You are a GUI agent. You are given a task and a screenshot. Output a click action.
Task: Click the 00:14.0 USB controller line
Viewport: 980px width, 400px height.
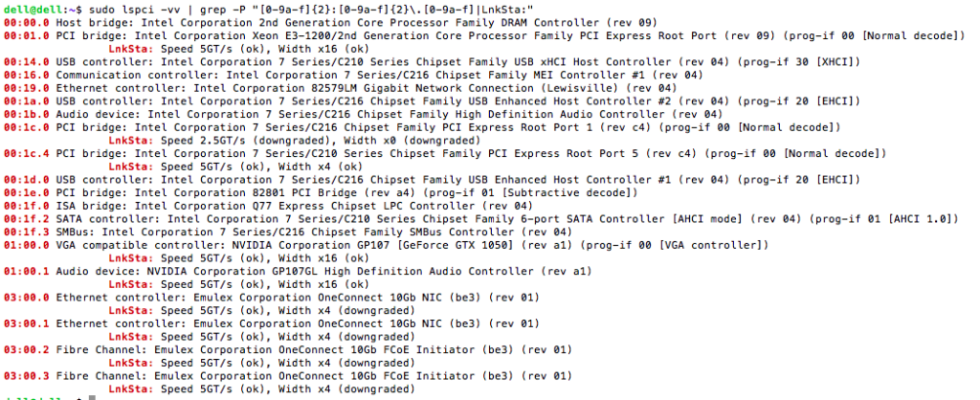[432, 62]
